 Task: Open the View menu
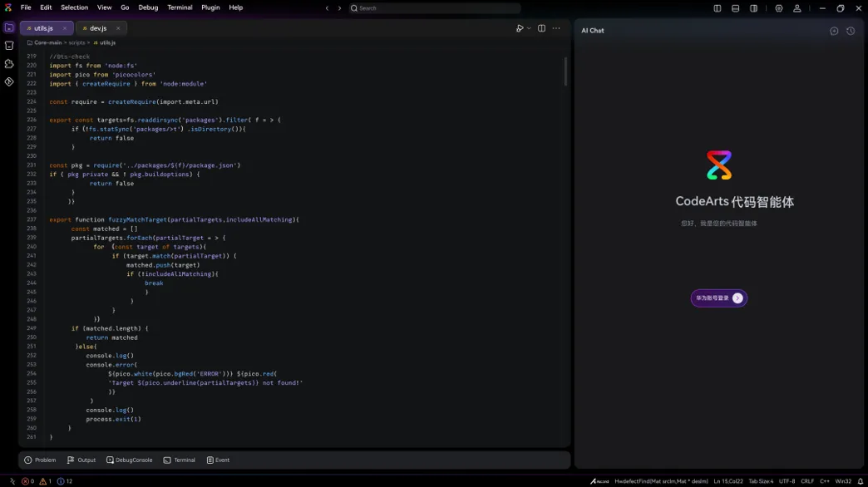point(104,7)
